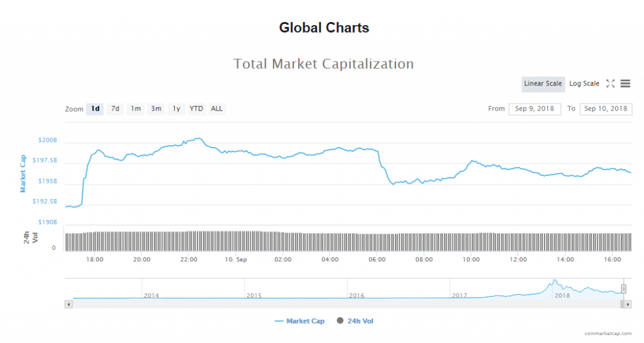Click the To date field
The image size is (644, 343).
(x=606, y=109)
